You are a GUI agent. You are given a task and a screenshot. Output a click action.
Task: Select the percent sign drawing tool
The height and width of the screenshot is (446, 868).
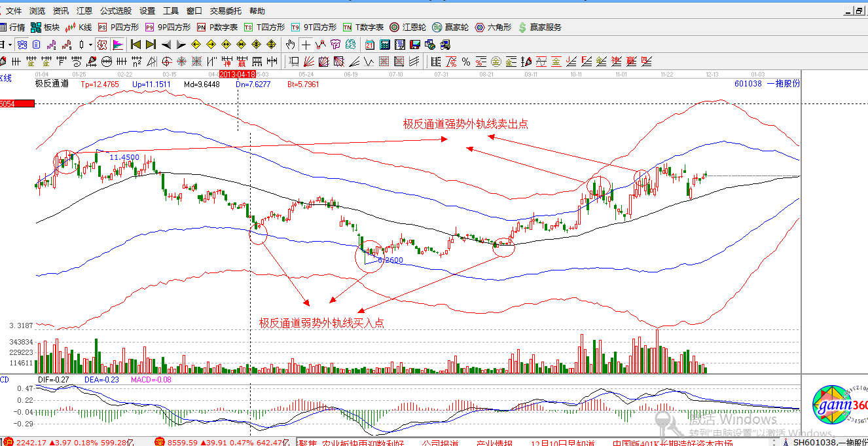click(x=465, y=62)
